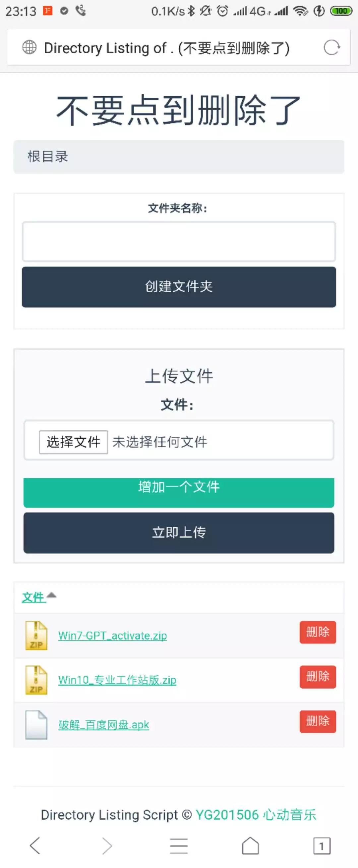
Task: Click the 立即上传 button
Action: tap(179, 533)
